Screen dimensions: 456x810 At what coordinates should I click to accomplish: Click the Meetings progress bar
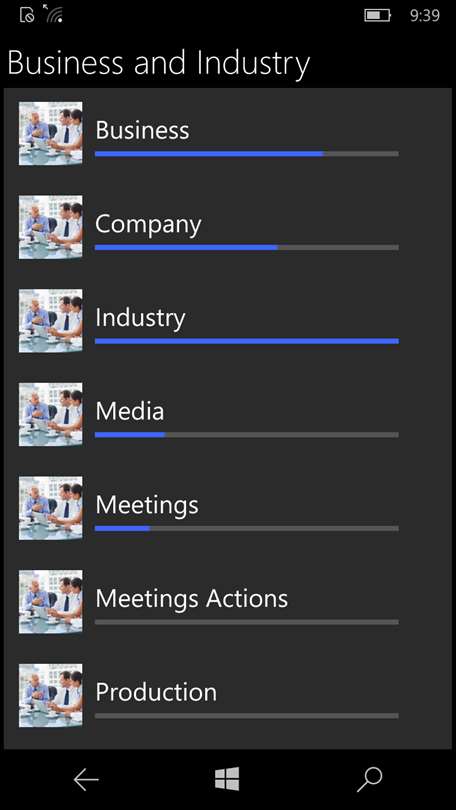click(x=247, y=528)
